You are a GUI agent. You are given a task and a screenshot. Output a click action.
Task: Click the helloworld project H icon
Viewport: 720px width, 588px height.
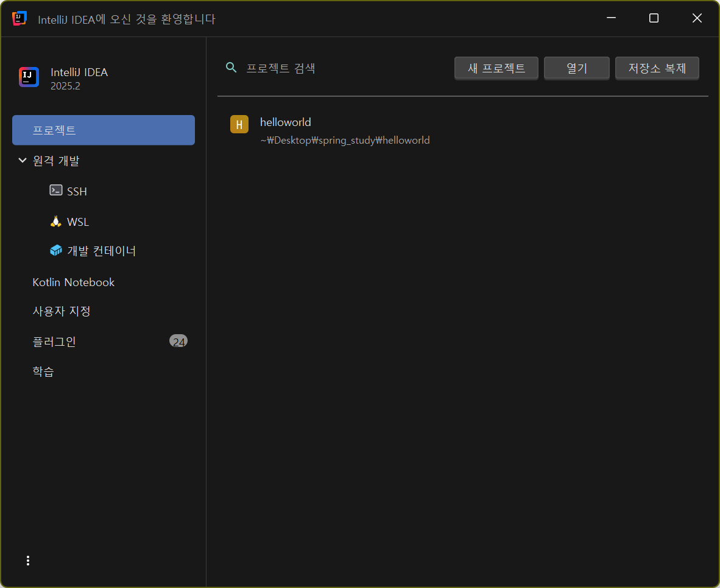[239, 124]
